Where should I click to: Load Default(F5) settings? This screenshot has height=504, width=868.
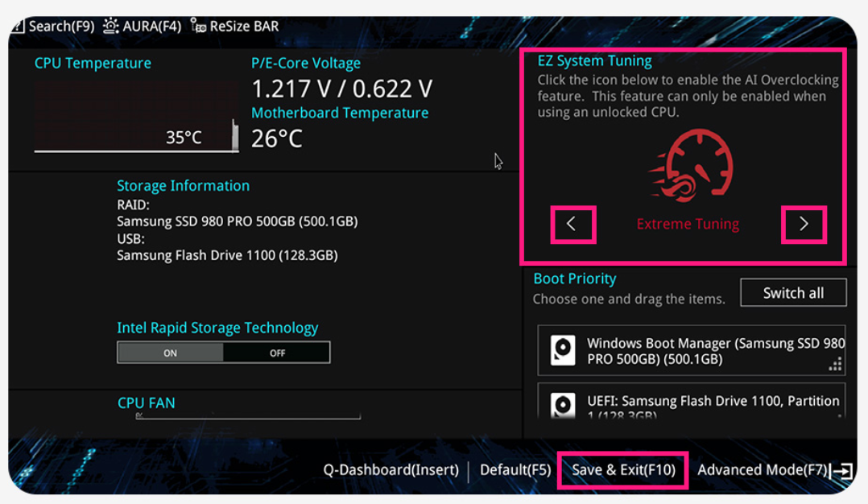[515, 470]
